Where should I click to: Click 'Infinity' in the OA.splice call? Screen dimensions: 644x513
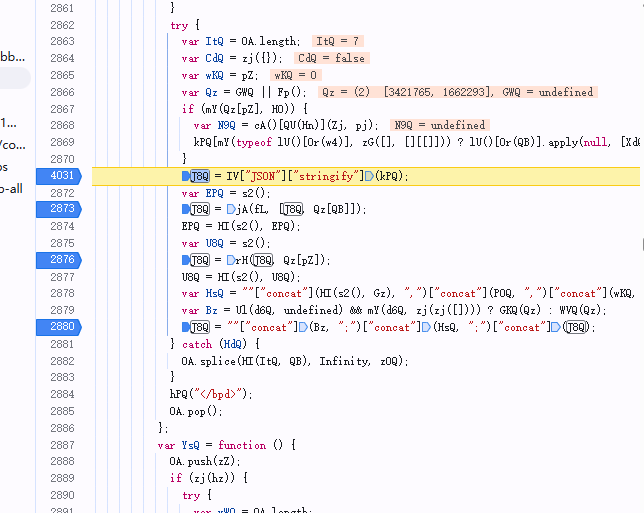coord(343,361)
